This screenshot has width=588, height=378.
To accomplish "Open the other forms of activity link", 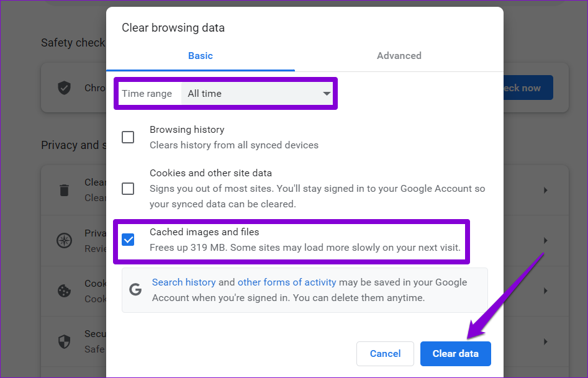I will [287, 282].
